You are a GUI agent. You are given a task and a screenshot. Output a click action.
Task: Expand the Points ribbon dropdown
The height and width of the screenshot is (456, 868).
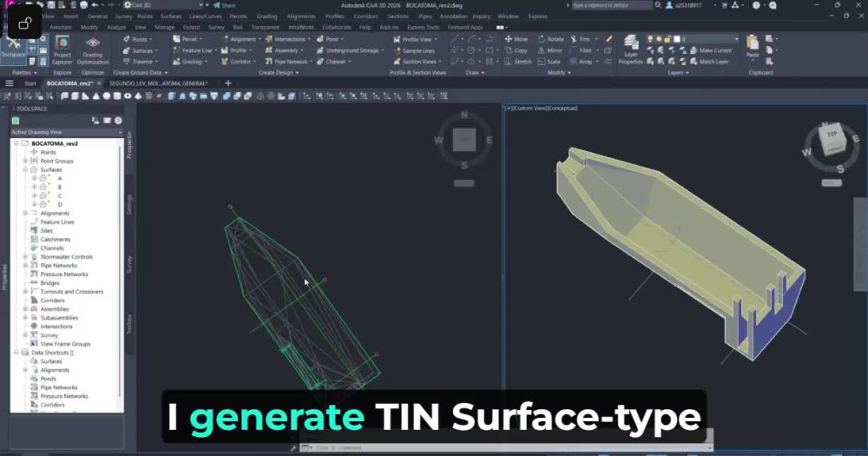(150, 39)
